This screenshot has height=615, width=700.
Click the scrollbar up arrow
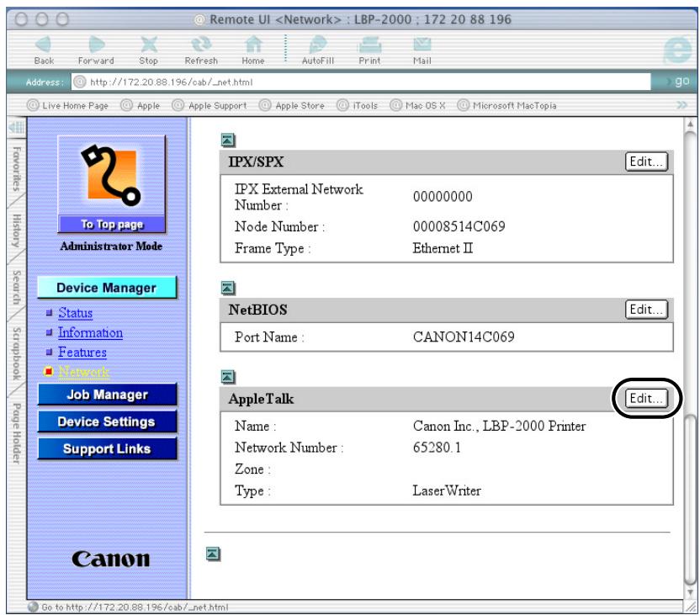click(690, 124)
